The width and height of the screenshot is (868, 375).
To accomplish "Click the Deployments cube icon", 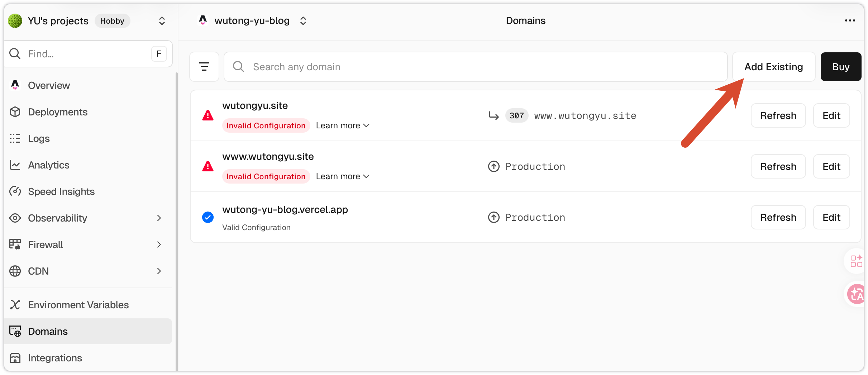I will point(15,112).
